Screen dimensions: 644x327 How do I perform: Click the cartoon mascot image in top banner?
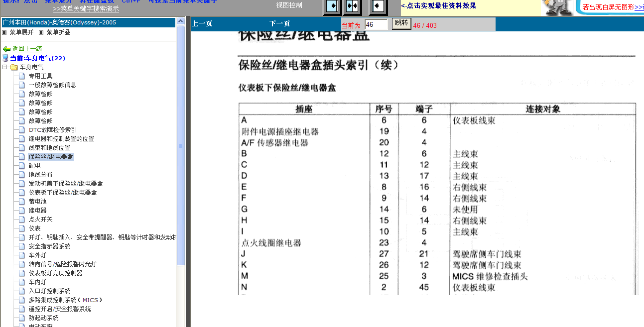tap(557, 7)
